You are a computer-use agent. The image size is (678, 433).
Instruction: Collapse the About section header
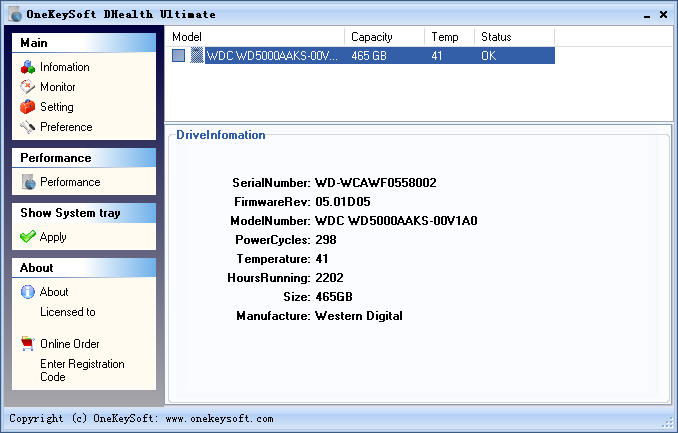[84, 268]
